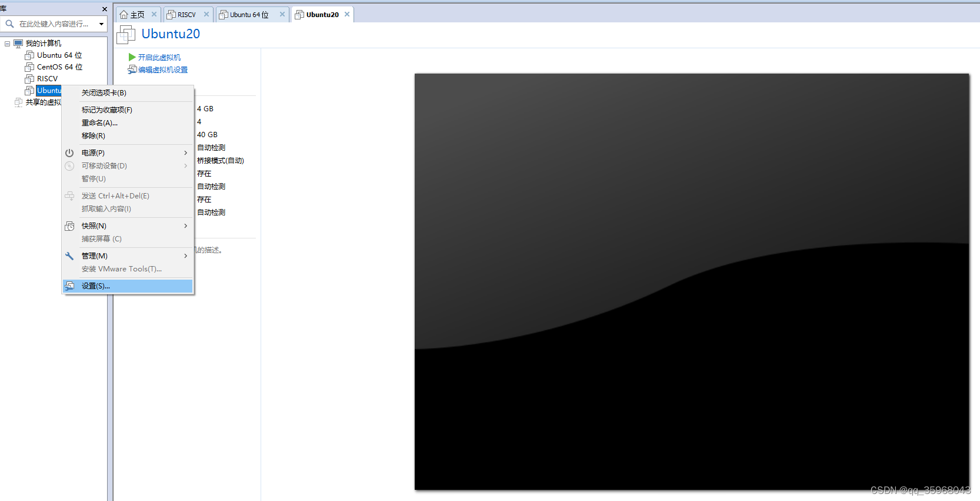Select 共享的虚拟机 tree item
Screen dimensions: 980x501
pos(44,102)
